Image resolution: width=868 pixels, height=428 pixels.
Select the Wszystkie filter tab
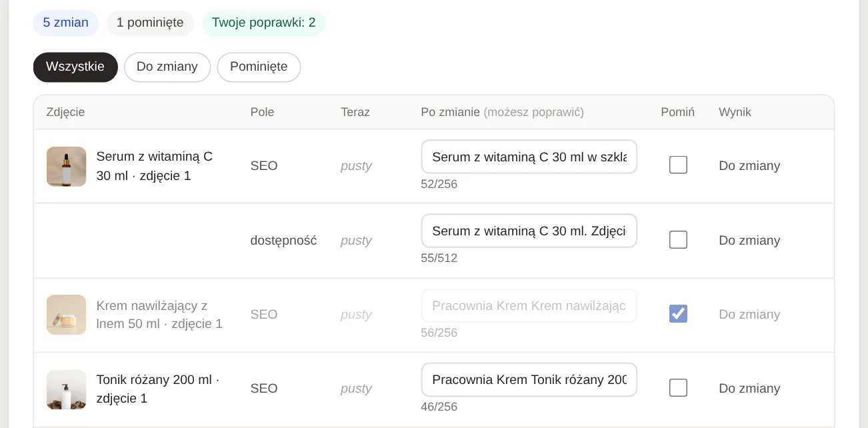tap(75, 67)
